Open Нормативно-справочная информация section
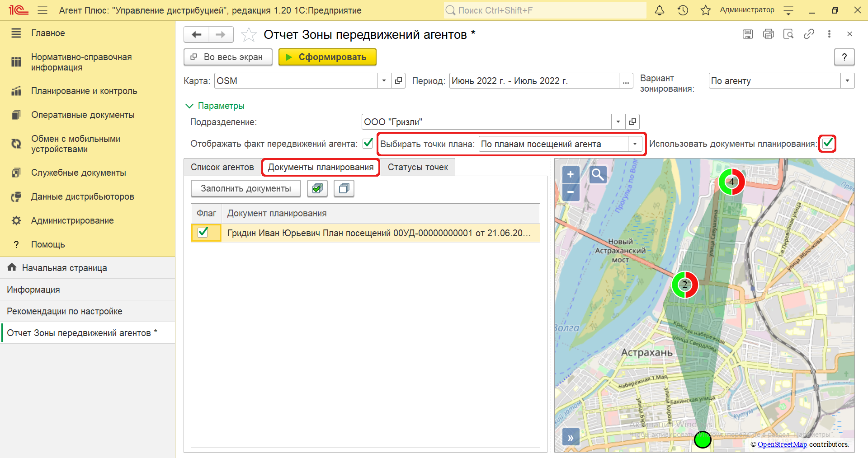Image resolution: width=868 pixels, height=458 pixels. pyautogui.click(x=81, y=62)
